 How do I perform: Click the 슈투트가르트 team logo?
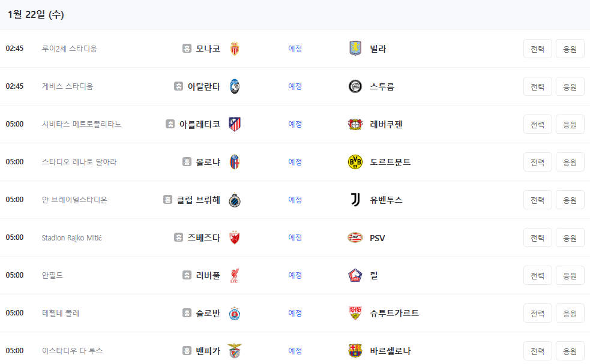click(354, 313)
